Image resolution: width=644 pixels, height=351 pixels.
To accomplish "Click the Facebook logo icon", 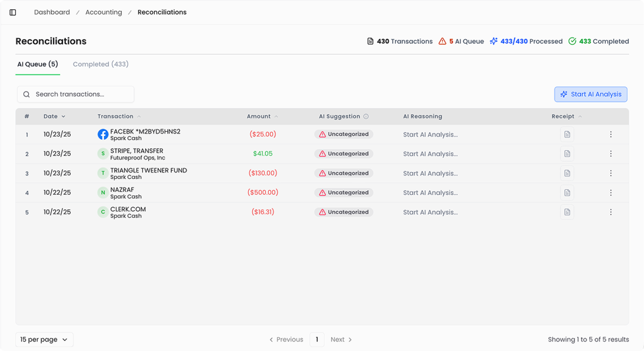I will click(x=103, y=134).
